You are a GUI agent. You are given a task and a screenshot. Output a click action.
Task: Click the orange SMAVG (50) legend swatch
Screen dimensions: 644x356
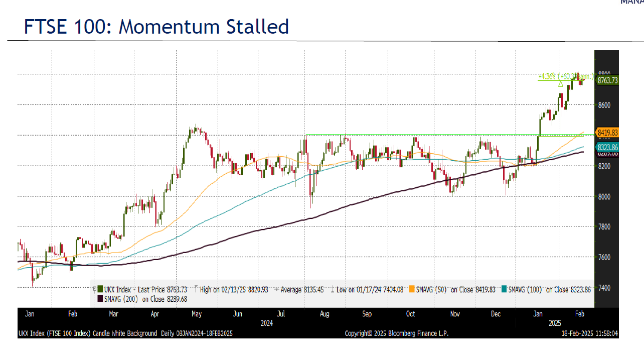coord(412,290)
